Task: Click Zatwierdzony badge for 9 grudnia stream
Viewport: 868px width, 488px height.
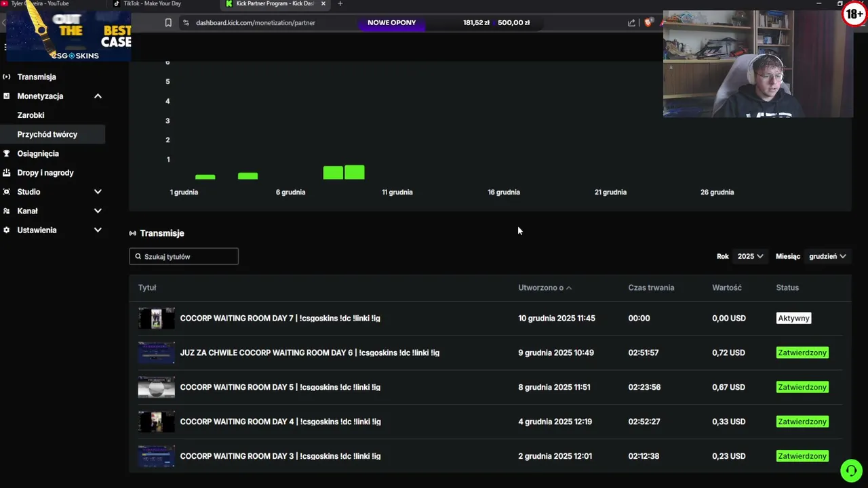Action: tap(802, 352)
